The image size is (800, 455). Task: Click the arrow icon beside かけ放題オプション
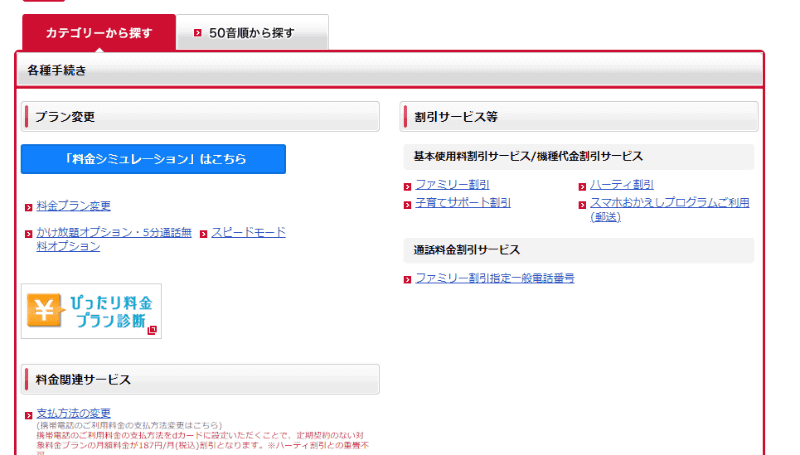click(x=29, y=234)
